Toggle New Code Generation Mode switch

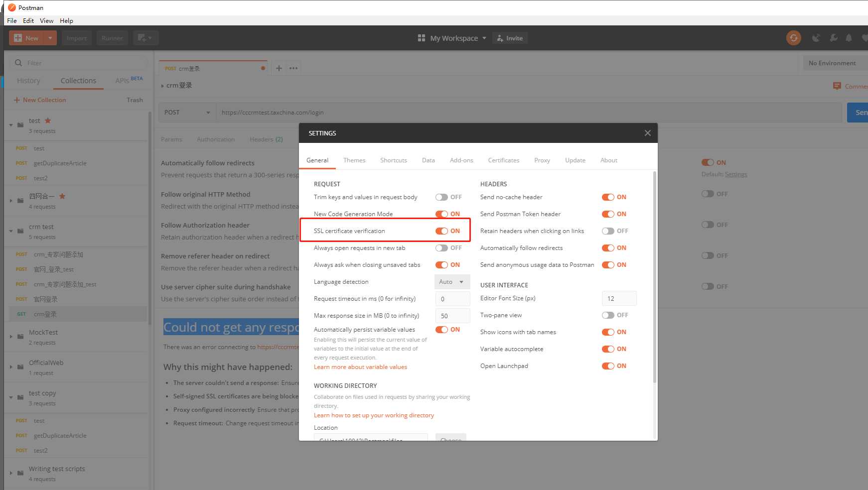tap(441, 214)
